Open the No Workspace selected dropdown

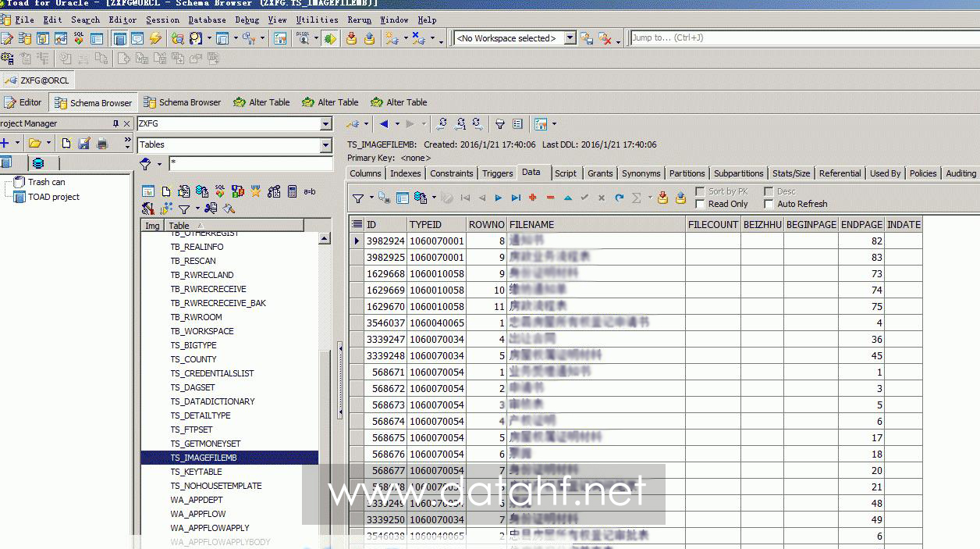pyautogui.click(x=570, y=37)
